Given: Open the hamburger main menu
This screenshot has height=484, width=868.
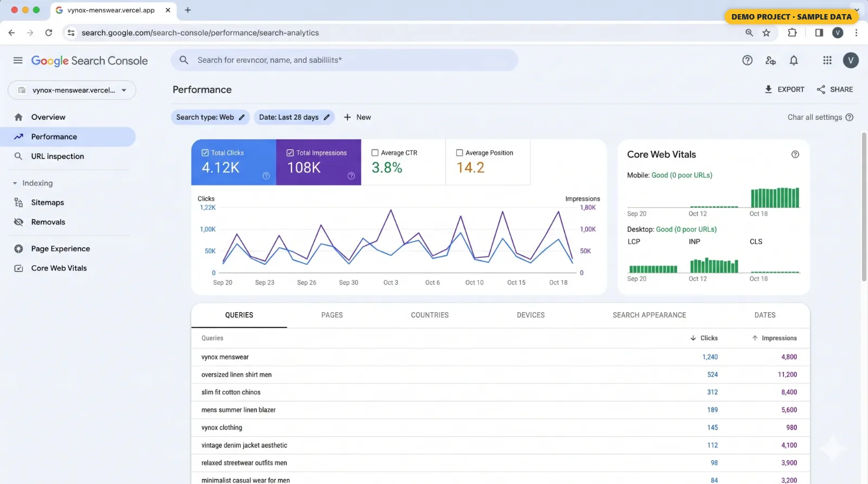Looking at the screenshot, I should click(x=18, y=60).
